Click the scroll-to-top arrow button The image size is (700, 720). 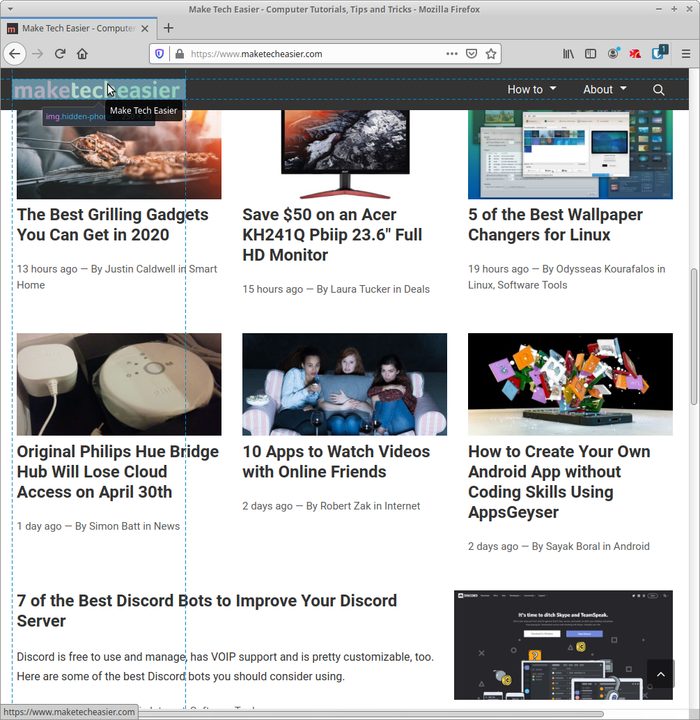660,674
